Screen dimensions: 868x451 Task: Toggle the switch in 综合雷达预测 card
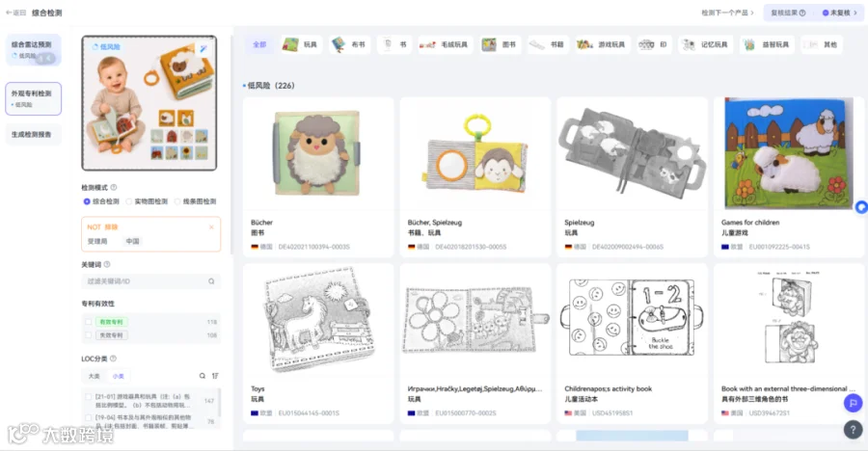coord(45,58)
